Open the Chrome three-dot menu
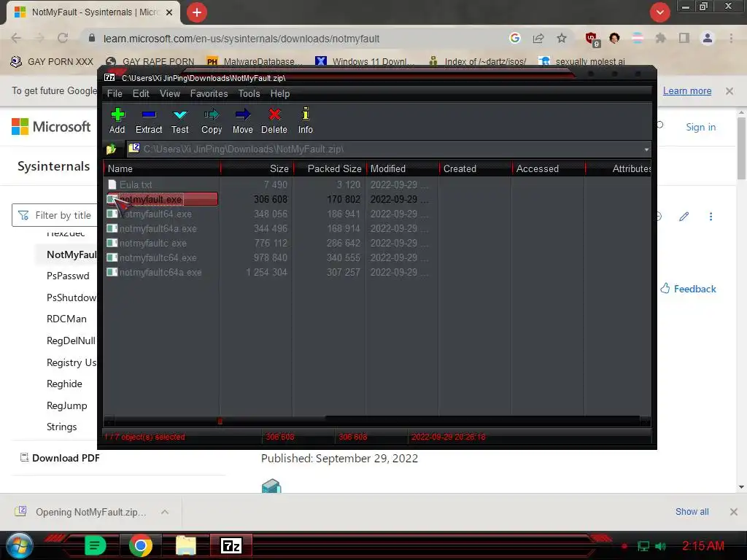 pos(731,38)
